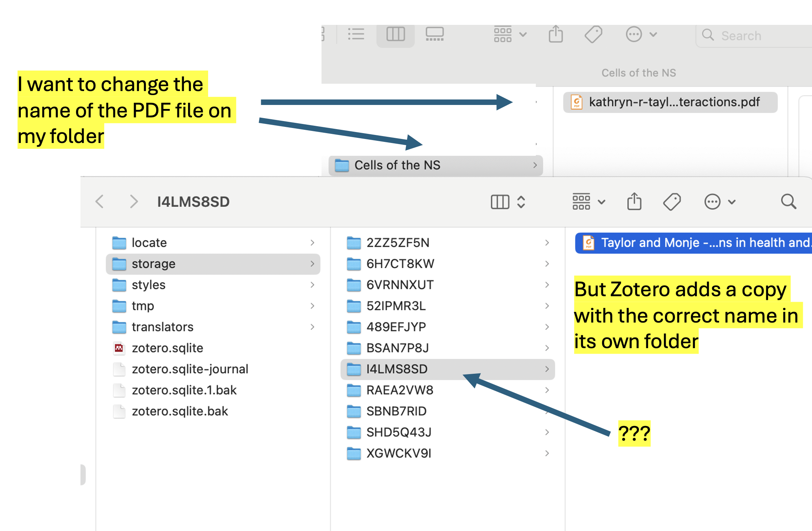Viewport: 812px width, 531px height.
Task: Click the Tags icon in lower Finder toolbar
Action: coord(672,202)
